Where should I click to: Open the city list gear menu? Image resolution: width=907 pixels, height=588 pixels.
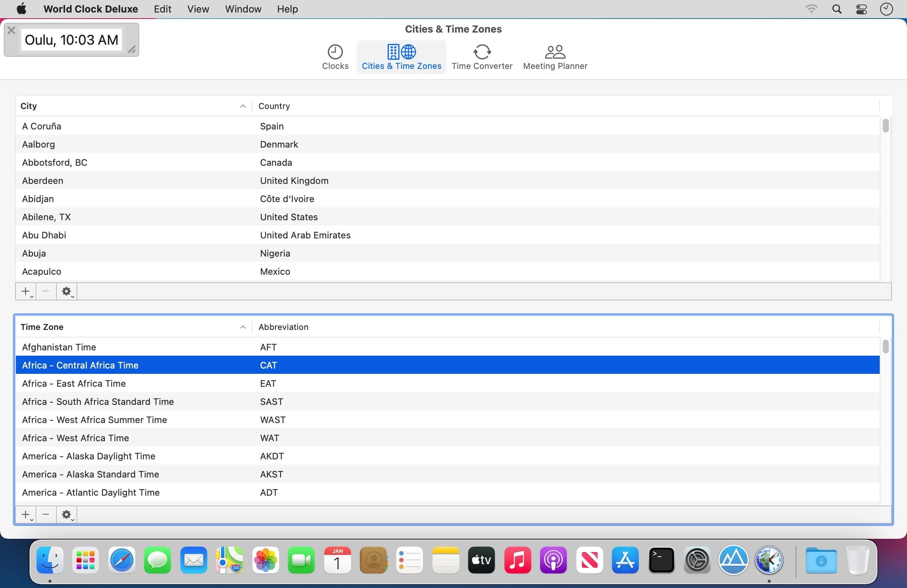pos(67,291)
